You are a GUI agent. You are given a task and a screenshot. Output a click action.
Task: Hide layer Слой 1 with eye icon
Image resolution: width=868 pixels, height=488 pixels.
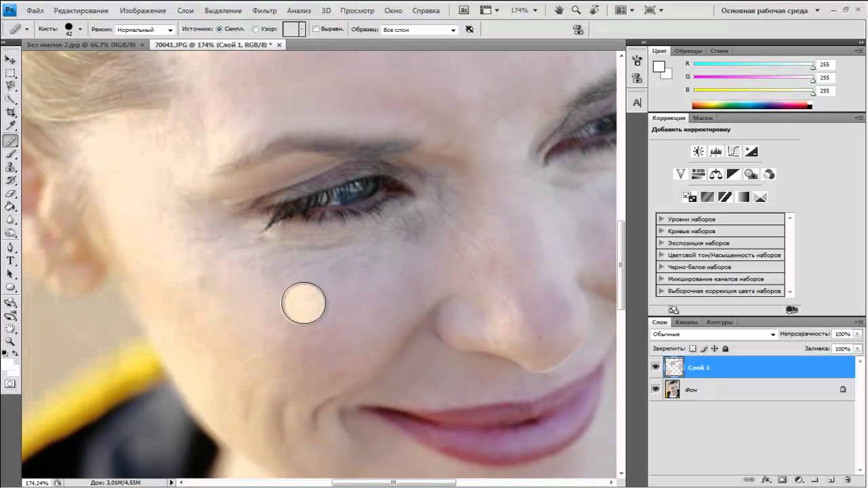point(656,367)
